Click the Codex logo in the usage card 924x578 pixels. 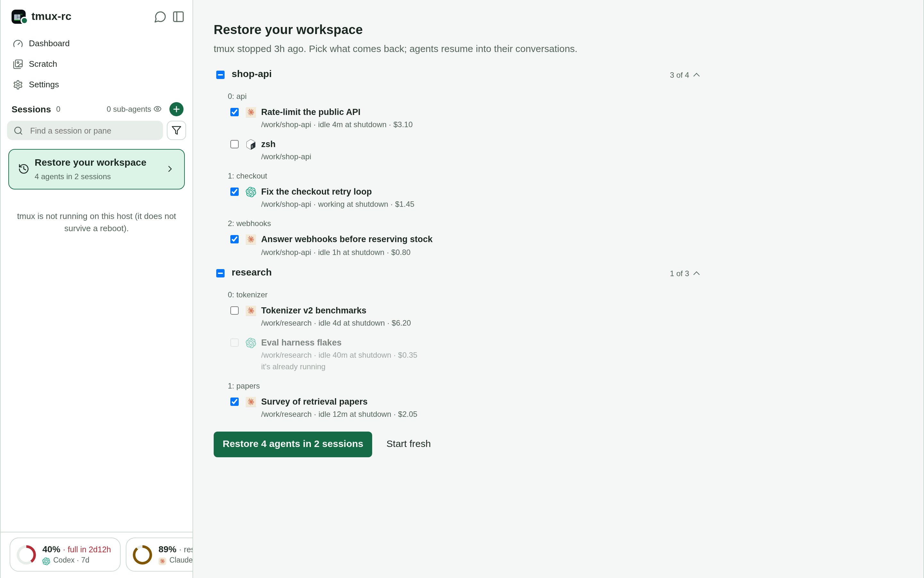point(46,561)
